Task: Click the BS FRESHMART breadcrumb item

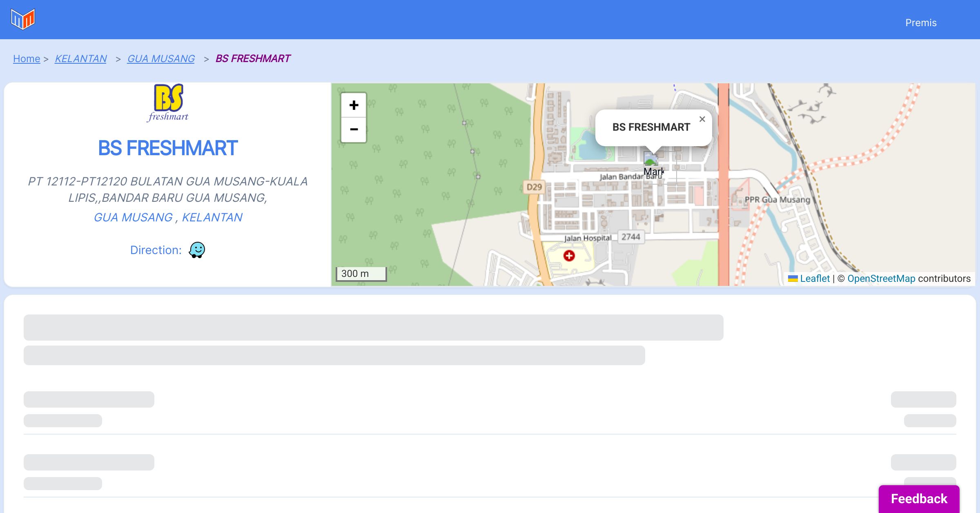Action: [253, 59]
